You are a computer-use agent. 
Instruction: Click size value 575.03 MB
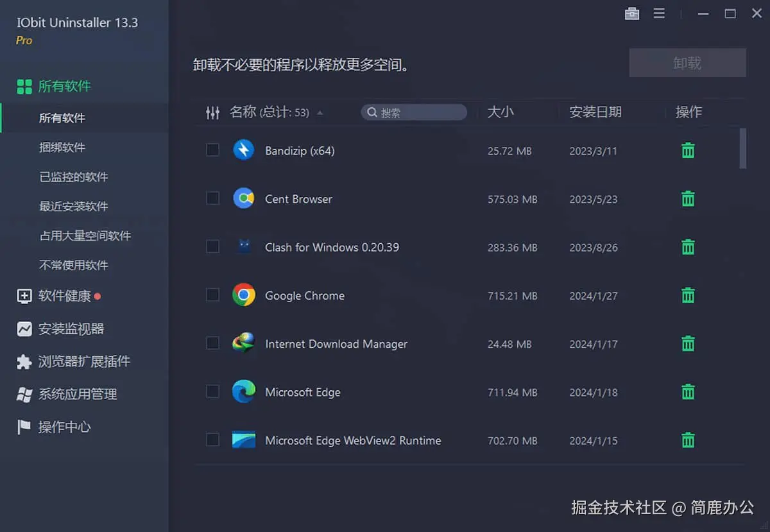512,200
